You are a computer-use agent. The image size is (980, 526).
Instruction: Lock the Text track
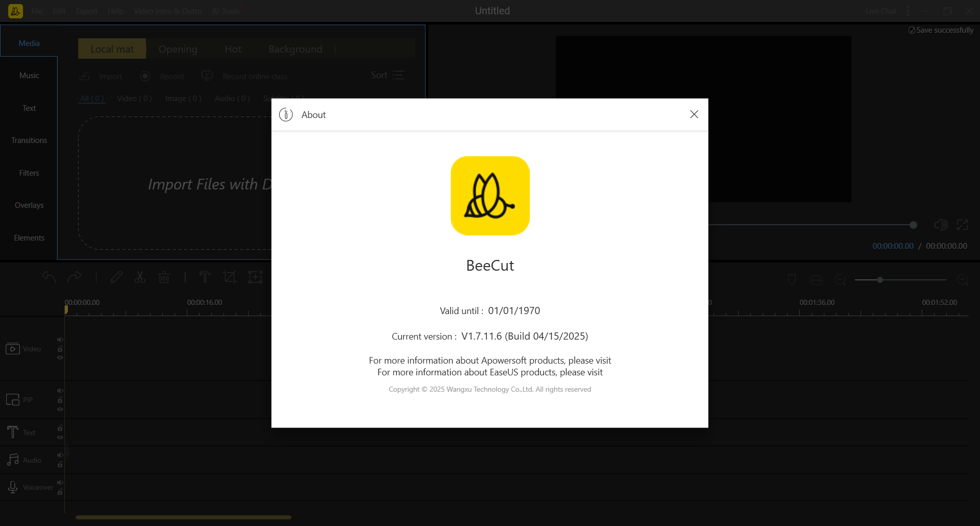60,428
